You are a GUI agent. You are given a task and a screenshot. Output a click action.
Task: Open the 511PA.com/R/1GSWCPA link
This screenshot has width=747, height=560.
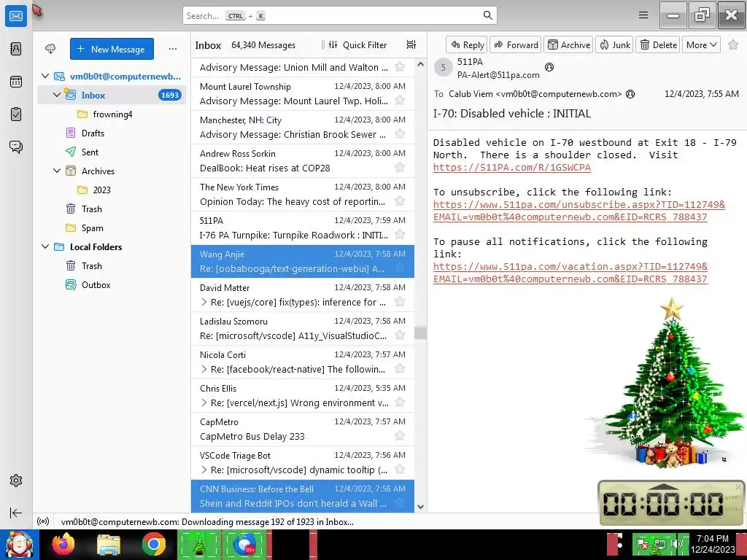pyautogui.click(x=511, y=168)
